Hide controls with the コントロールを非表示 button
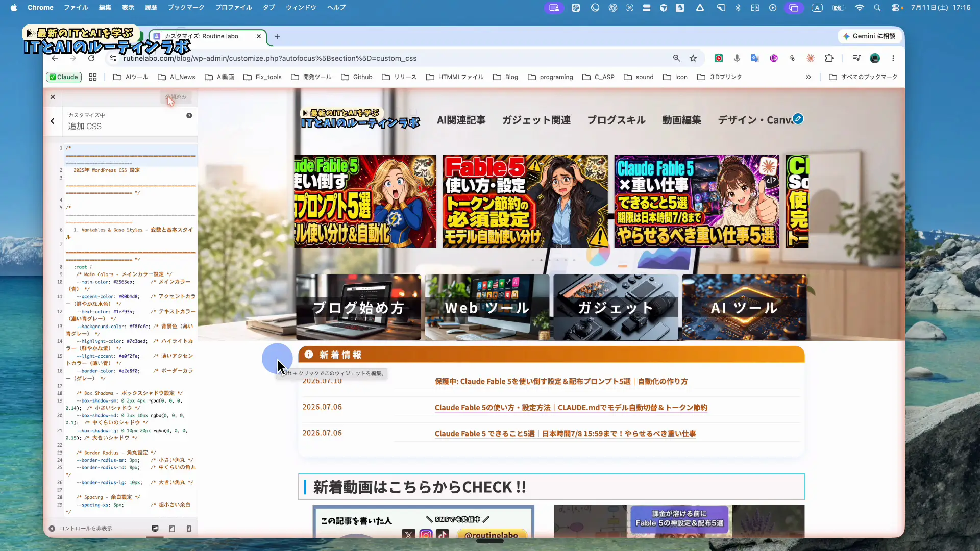The height and width of the screenshot is (551, 980). point(81,529)
